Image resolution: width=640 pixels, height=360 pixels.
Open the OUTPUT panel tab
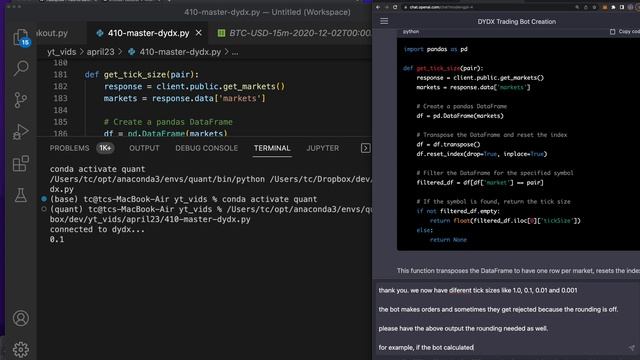pyautogui.click(x=144, y=148)
